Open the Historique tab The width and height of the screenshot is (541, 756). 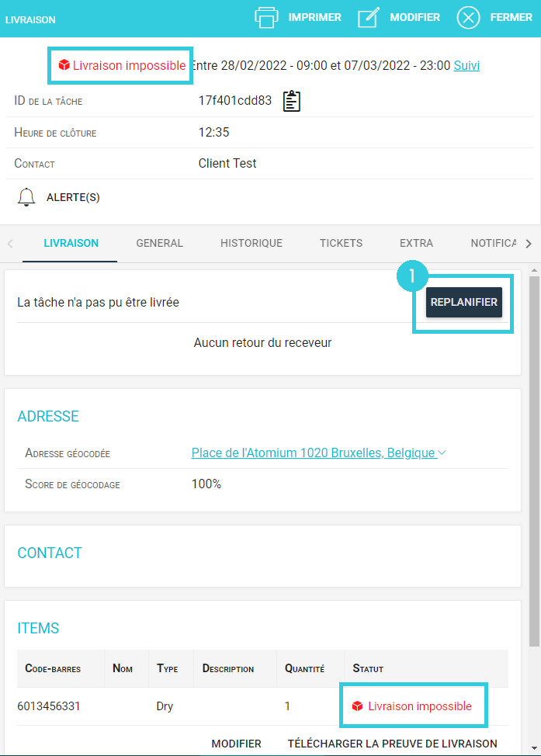(251, 243)
